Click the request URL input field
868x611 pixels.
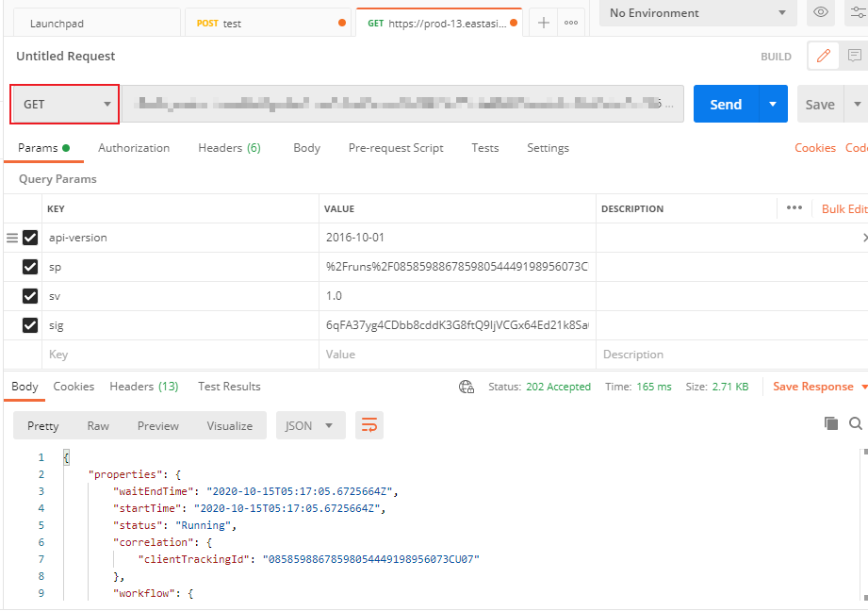[x=403, y=104]
